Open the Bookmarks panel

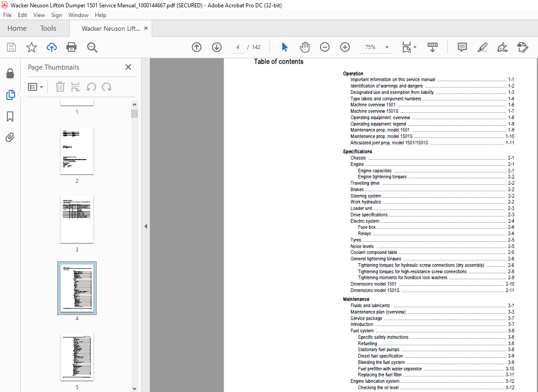(10, 116)
